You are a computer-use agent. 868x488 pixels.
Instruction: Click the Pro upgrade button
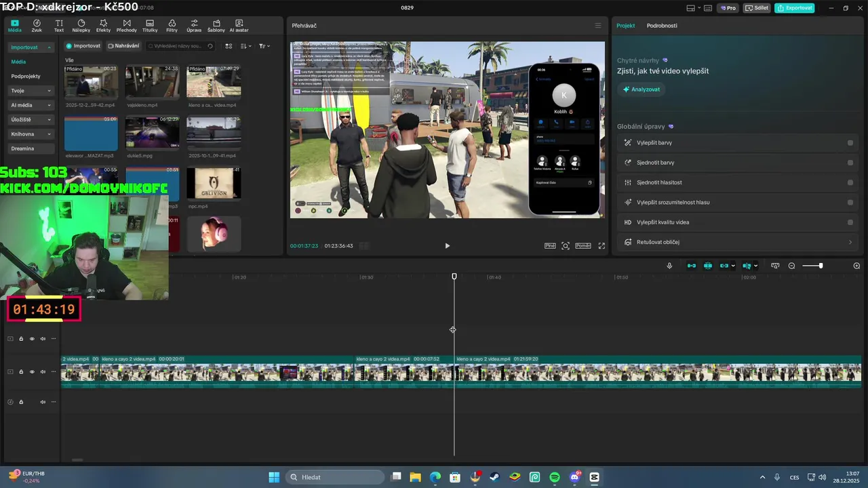pyautogui.click(x=728, y=8)
